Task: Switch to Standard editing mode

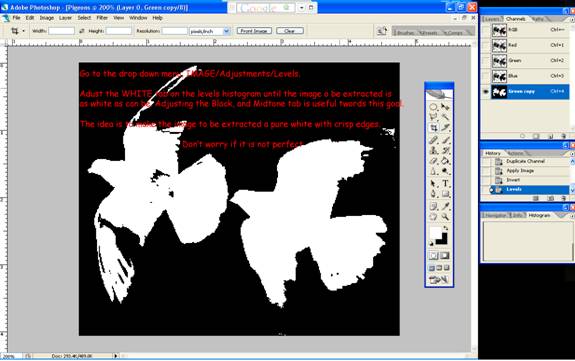Action: point(433,256)
